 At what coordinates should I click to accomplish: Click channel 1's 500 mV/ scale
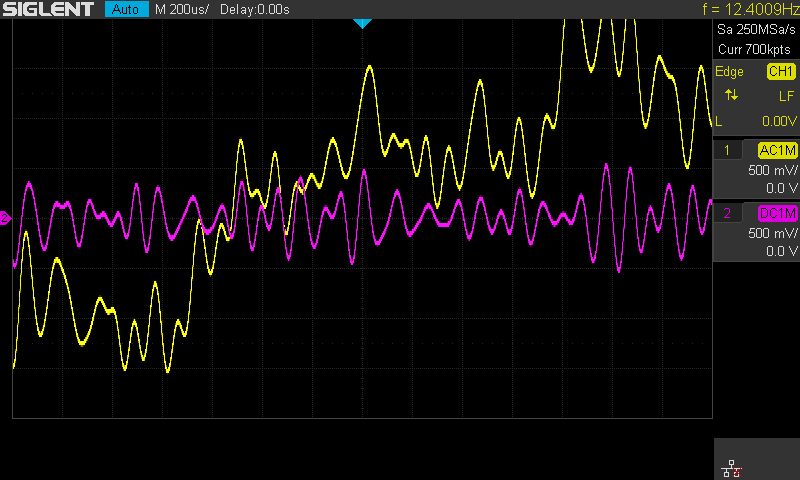point(772,170)
